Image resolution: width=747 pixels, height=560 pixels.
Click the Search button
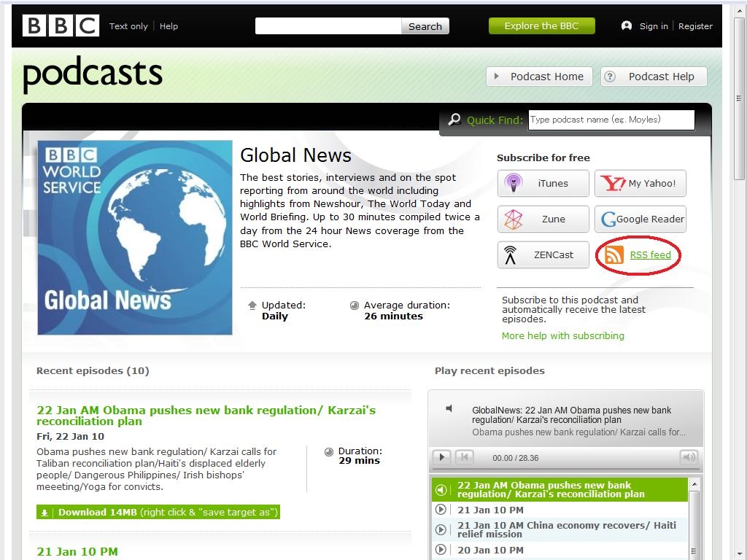pos(425,26)
